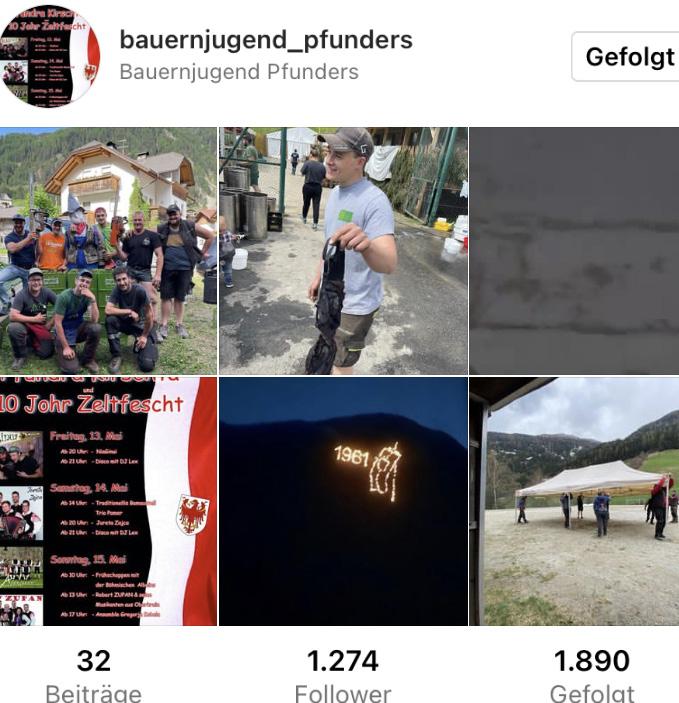This screenshot has width=679, height=703.
Task: Click the Gefolgt follow button
Action: click(x=626, y=56)
